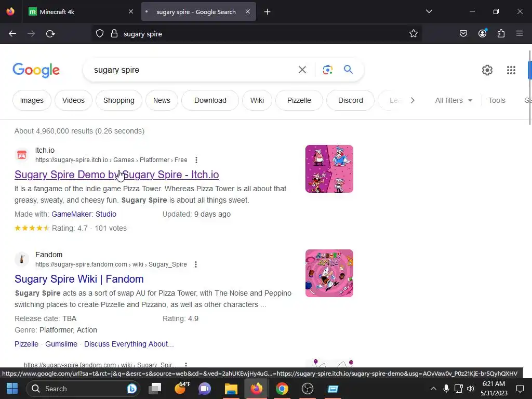Viewport: 532px width, 399px height.
Task: Open more options for Itch.io result
Action: 196,160
